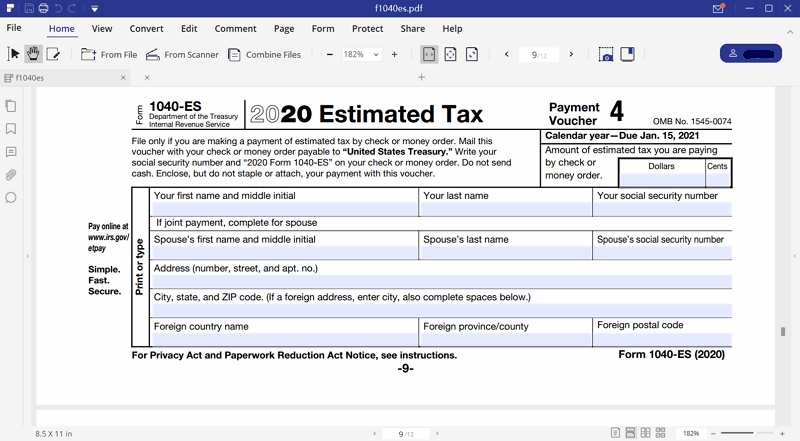Click the Dollars amount field
Image resolution: width=800 pixels, height=441 pixels.
pos(662,180)
